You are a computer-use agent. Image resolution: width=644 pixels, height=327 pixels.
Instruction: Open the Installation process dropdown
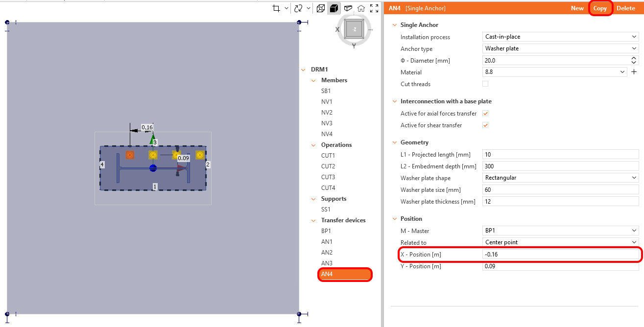[x=560, y=37]
